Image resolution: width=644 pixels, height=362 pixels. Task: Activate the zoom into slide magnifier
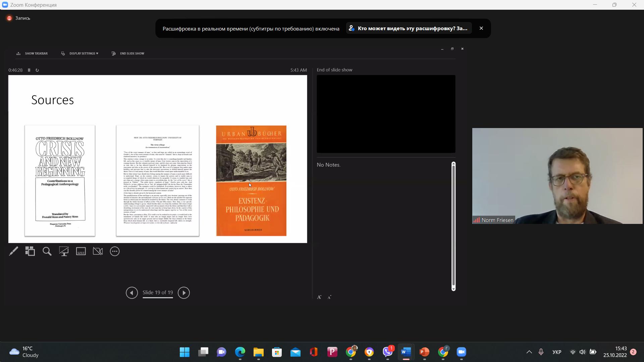point(47,251)
